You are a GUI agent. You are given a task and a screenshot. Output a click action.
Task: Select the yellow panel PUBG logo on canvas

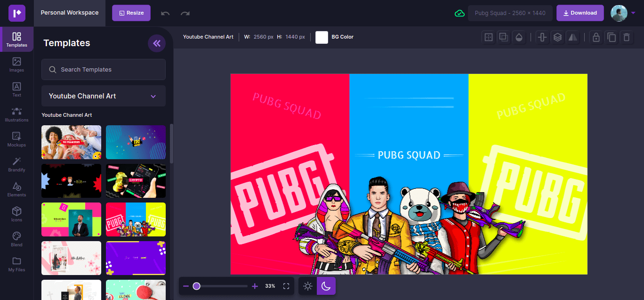[x=537, y=193]
